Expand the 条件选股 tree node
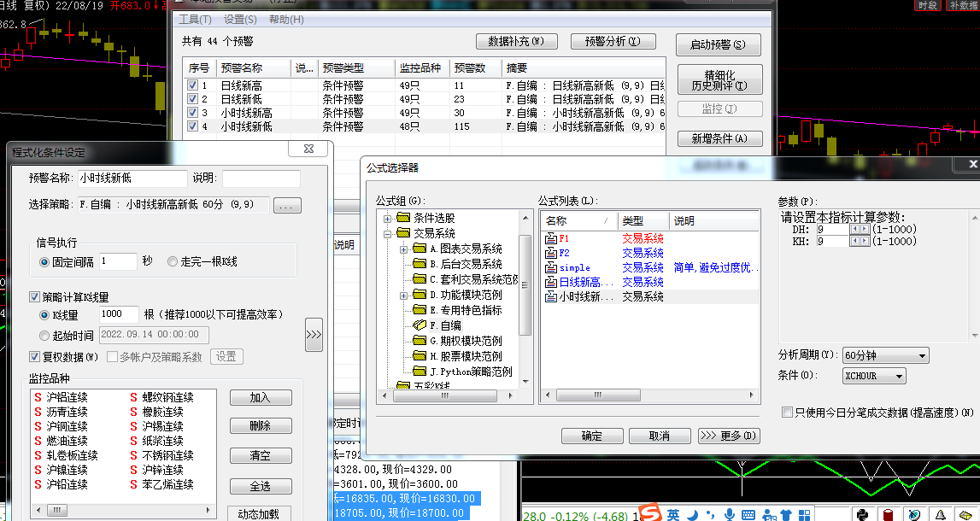980x521 pixels. [388, 219]
